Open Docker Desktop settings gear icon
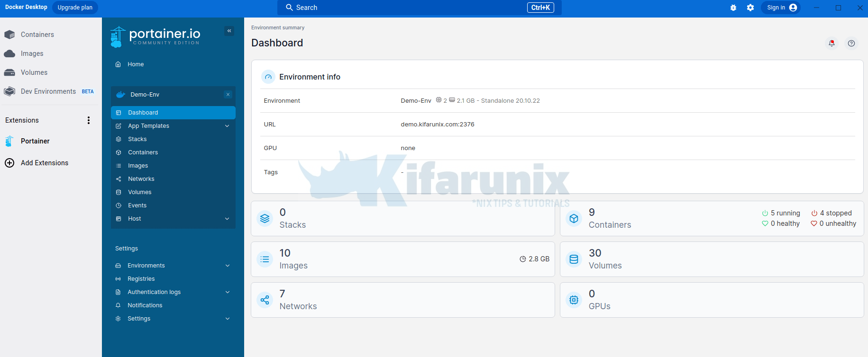The height and width of the screenshot is (357, 868). [x=750, y=8]
